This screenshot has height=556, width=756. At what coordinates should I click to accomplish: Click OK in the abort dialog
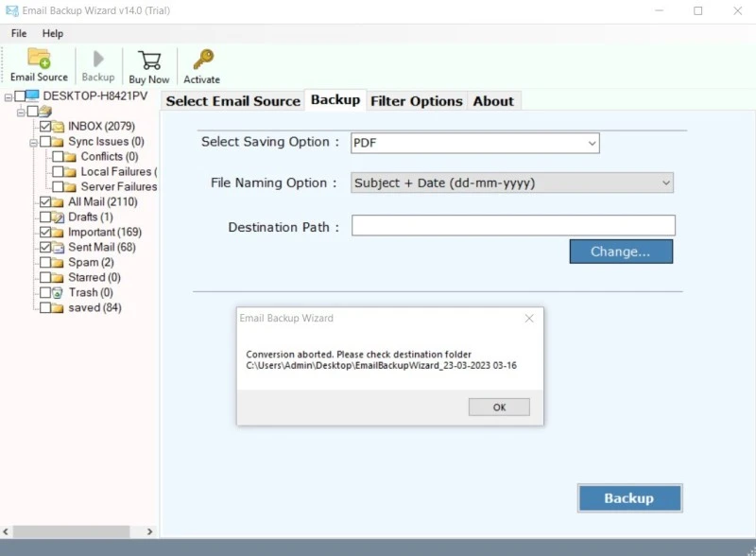(499, 408)
